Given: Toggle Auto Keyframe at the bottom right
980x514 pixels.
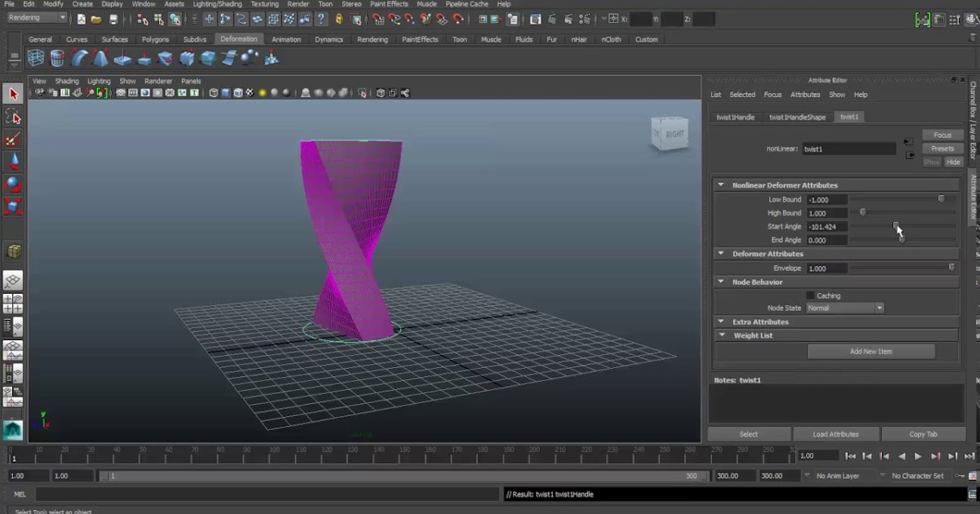Looking at the screenshot, I should click(959, 476).
